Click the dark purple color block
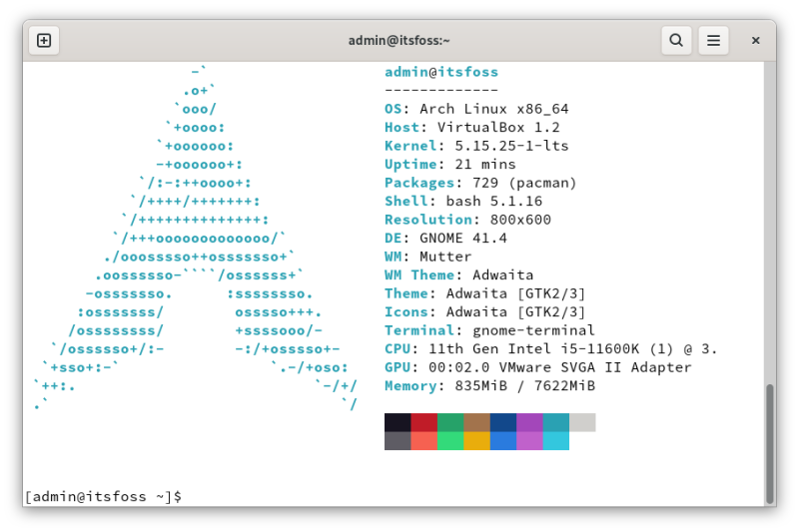The image size is (799, 532). pos(530,422)
